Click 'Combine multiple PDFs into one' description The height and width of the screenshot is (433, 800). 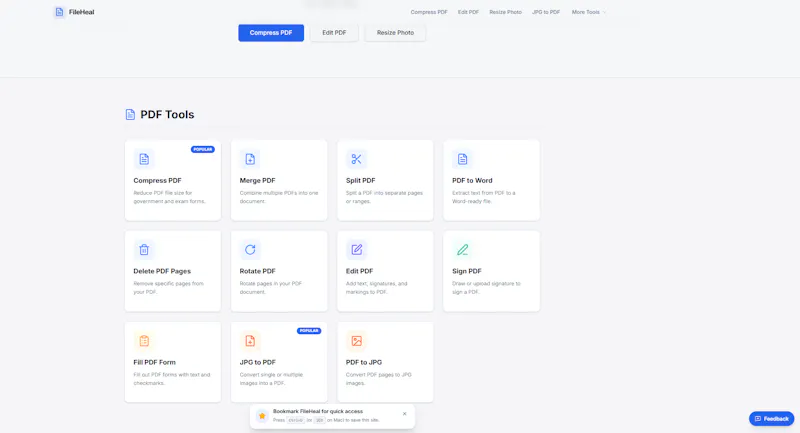(279, 197)
